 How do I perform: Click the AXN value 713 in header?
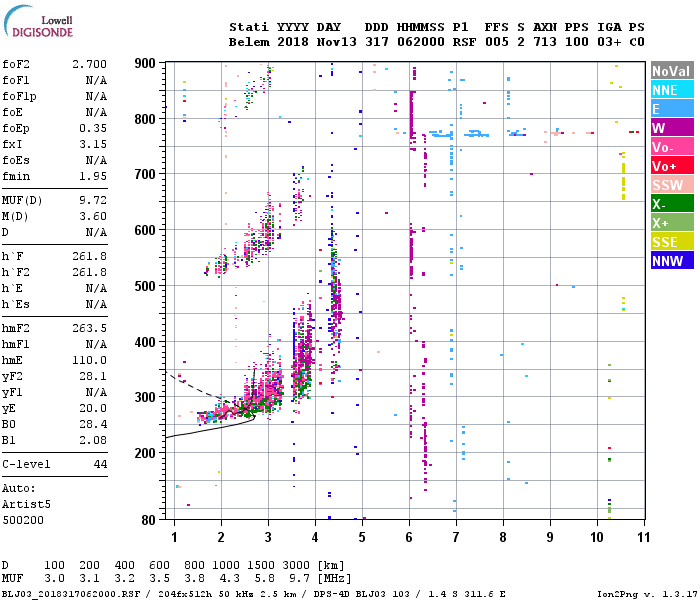point(545,42)
